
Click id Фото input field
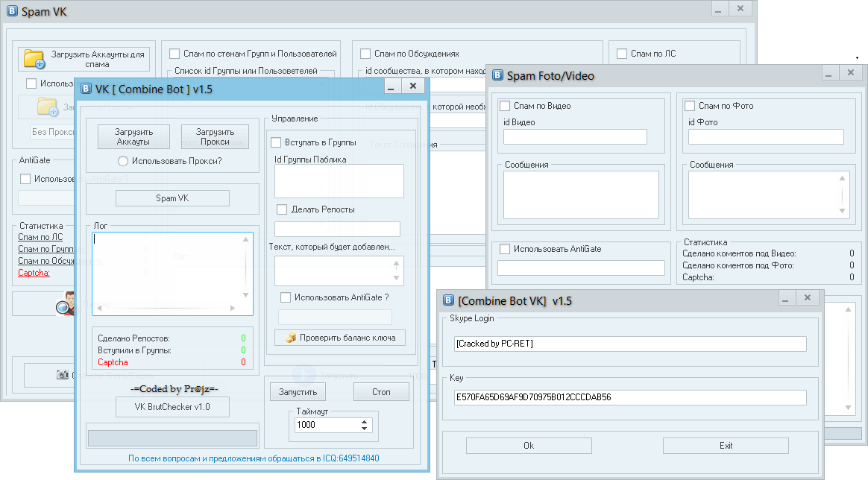pyautogui.click(x=766, y=136)
